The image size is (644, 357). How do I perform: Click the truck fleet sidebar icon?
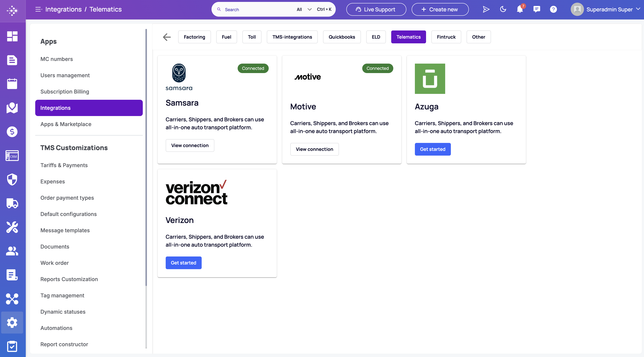pyautogui.click(x=12, y=203)
